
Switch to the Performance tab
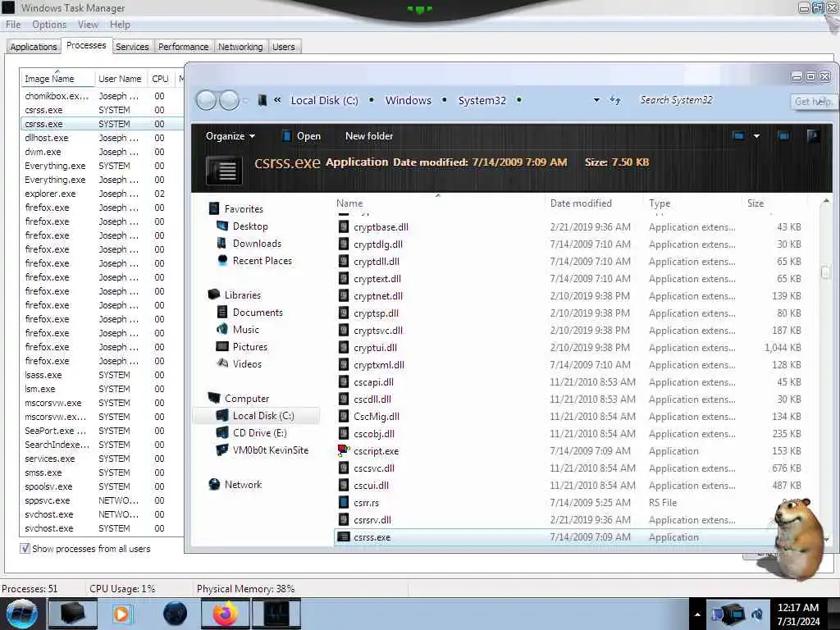183,47
